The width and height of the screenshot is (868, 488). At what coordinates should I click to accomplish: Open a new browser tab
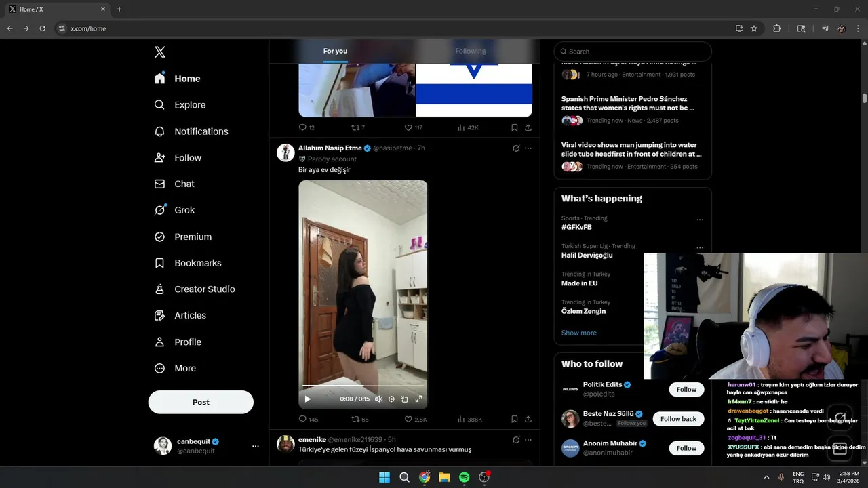point(119,9)
